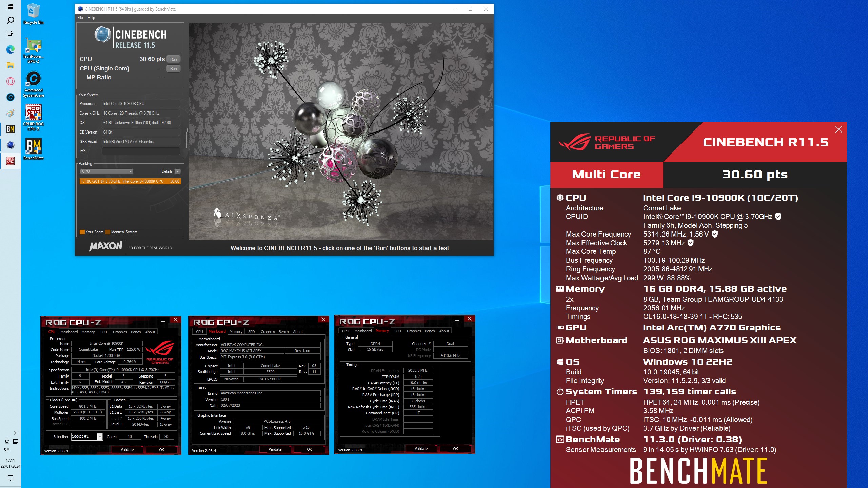Open About tab in Mainboard CPU-Z window
This screenshot has width=868, height=488.
pos(298,332)
